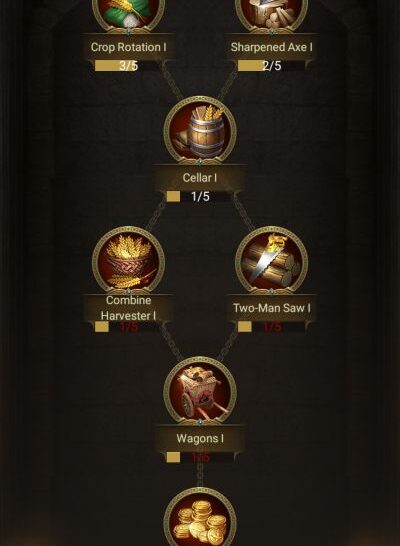Screen dimensions: 400x546
Task: Tap the Crop Rotation 3/5 progress bar
Action: click(128, 65)
